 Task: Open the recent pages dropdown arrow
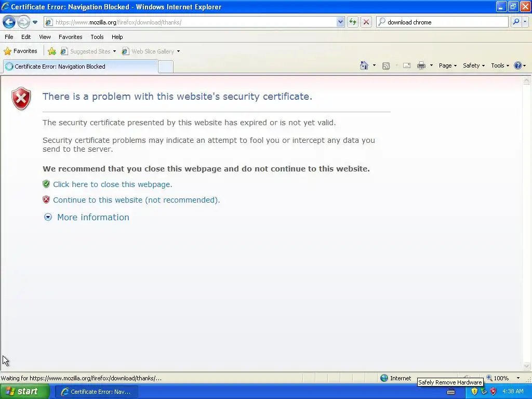tap(35, 22)
